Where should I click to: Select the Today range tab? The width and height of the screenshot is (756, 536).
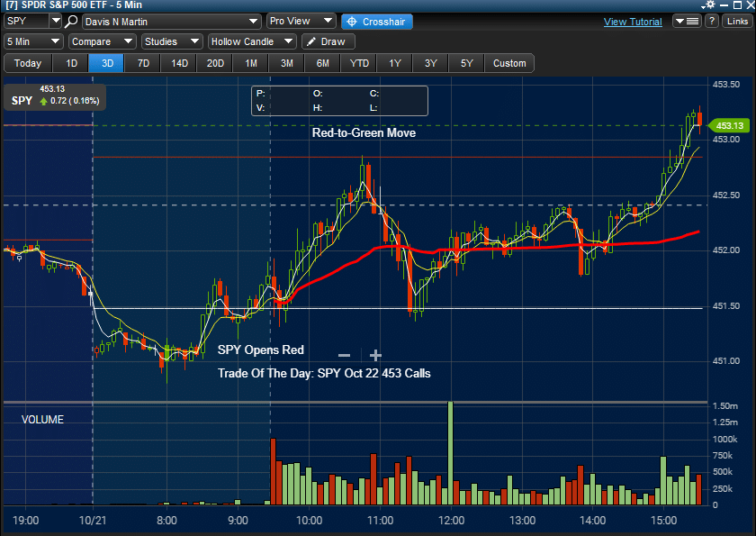pyautogui.click(x=28, y=63)
